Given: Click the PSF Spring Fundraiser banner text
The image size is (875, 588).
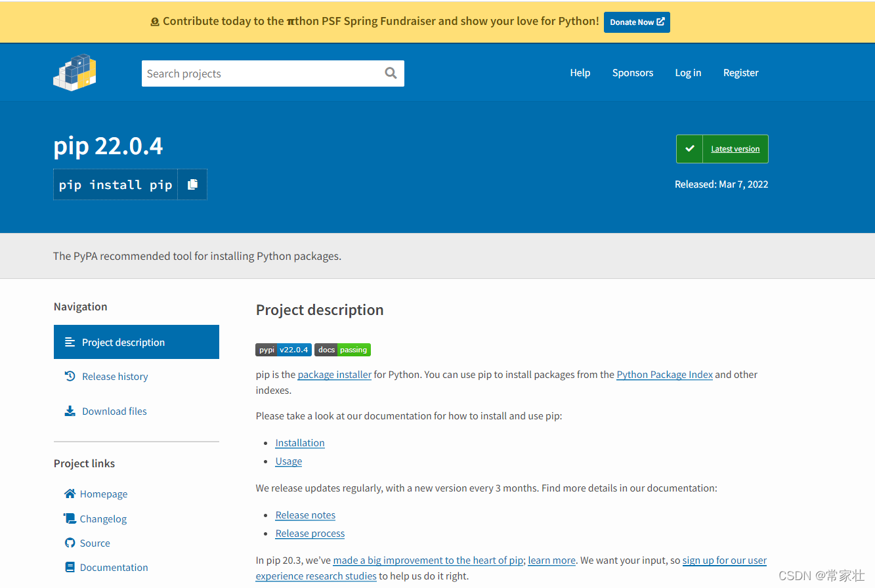Looking at the screenshot, I should pyautogui.click(x=381, y=21).
